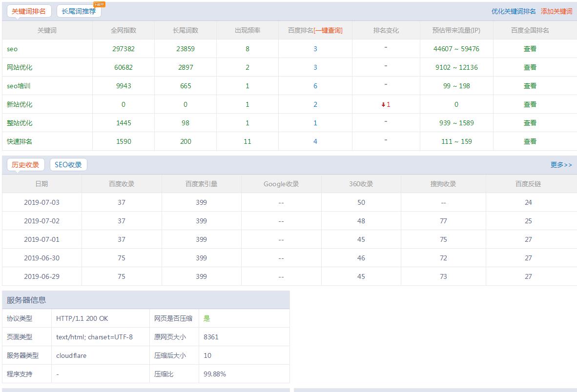Image resolution: width=577 pixels, height=392 pixels.
Task: Click the NEW badge on 长尾词推荐
Action: pos(100,4)
